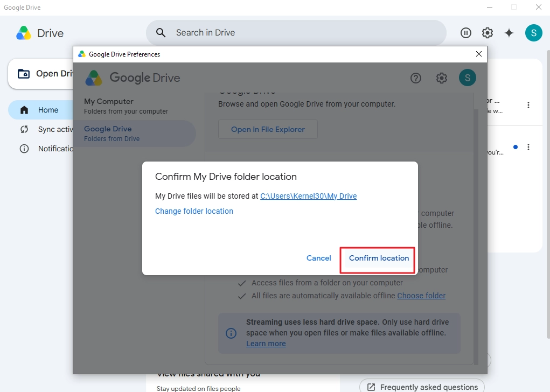Click checkmark beside All files automatically available
The width and height of the screenshot is (550, 392).
(x=242, y=296)
